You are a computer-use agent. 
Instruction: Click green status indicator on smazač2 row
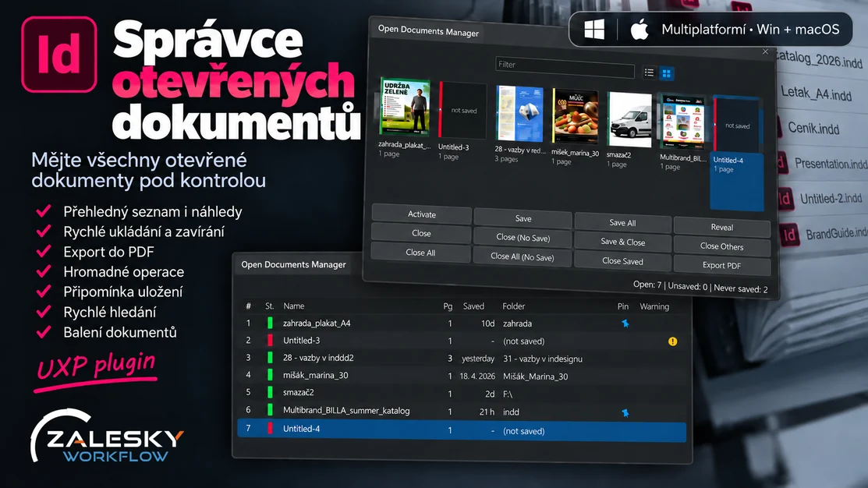coord(270,392)
